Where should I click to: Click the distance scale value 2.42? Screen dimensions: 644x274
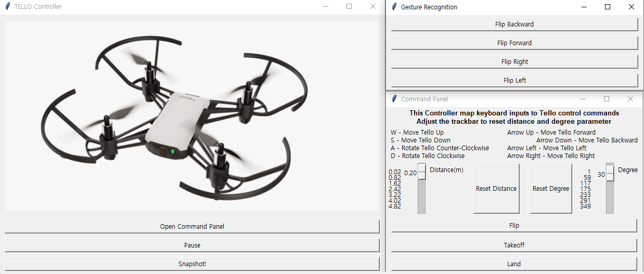point(395,189)
